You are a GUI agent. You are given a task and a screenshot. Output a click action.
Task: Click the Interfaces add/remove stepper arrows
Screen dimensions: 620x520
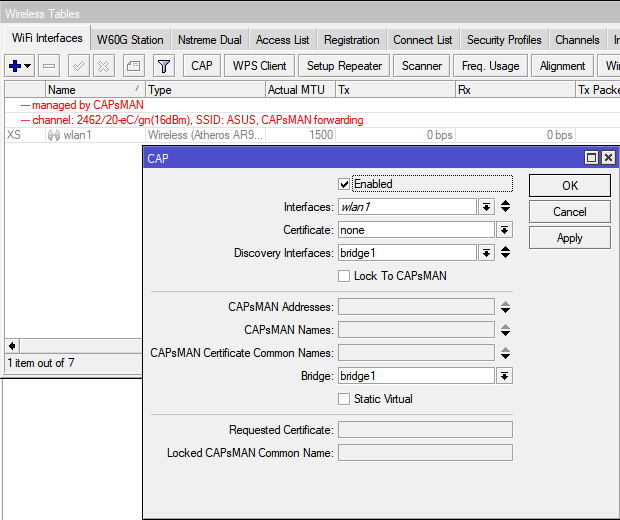[505, 206]
